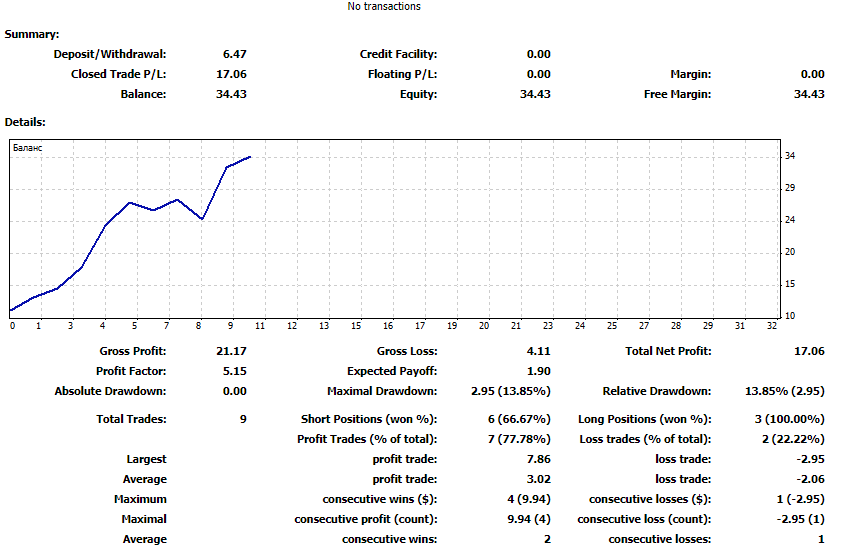Click the Balance value 34.43
This screenshot has width=858, height=550.
pos(231,94)
